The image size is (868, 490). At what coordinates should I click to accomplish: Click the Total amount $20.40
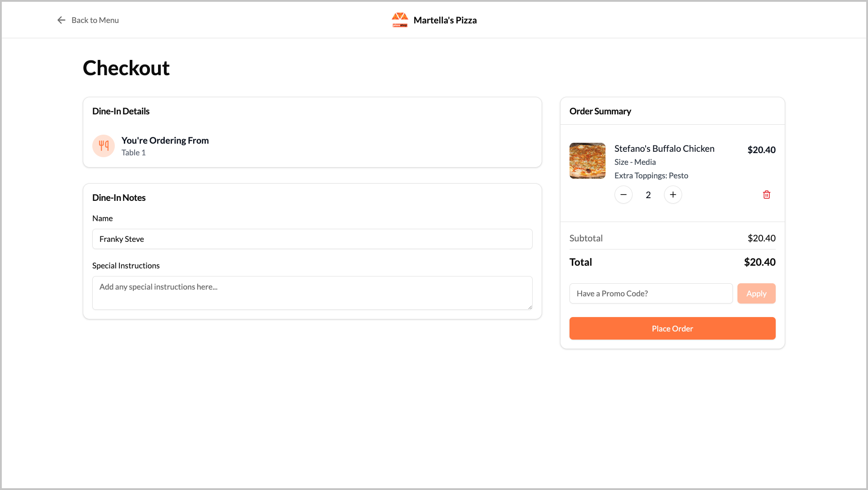[759, 262]
